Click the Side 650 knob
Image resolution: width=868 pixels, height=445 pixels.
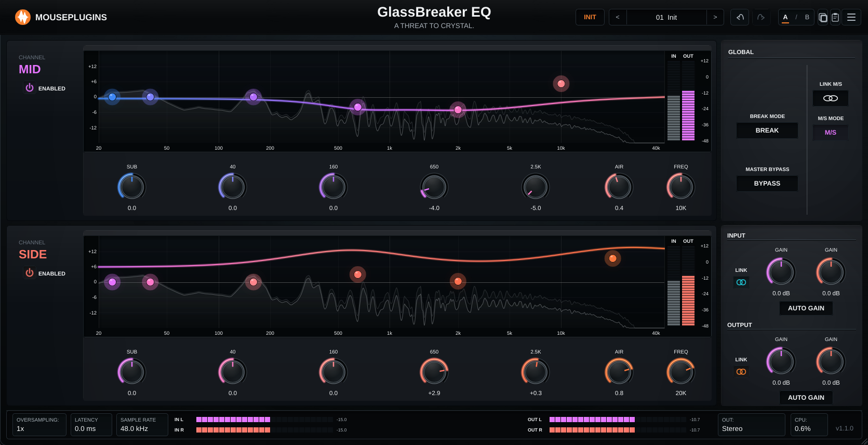pos(434,372)
